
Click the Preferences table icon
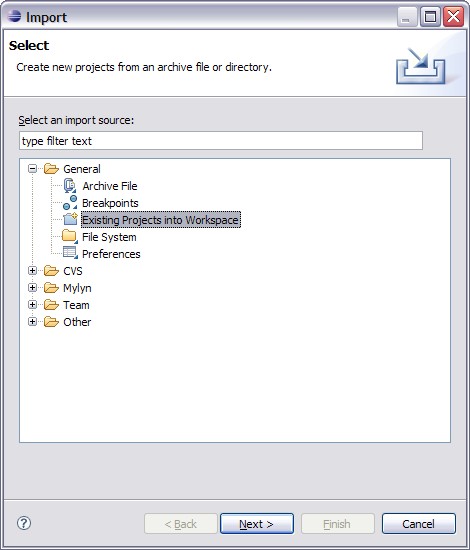(70, 253)
